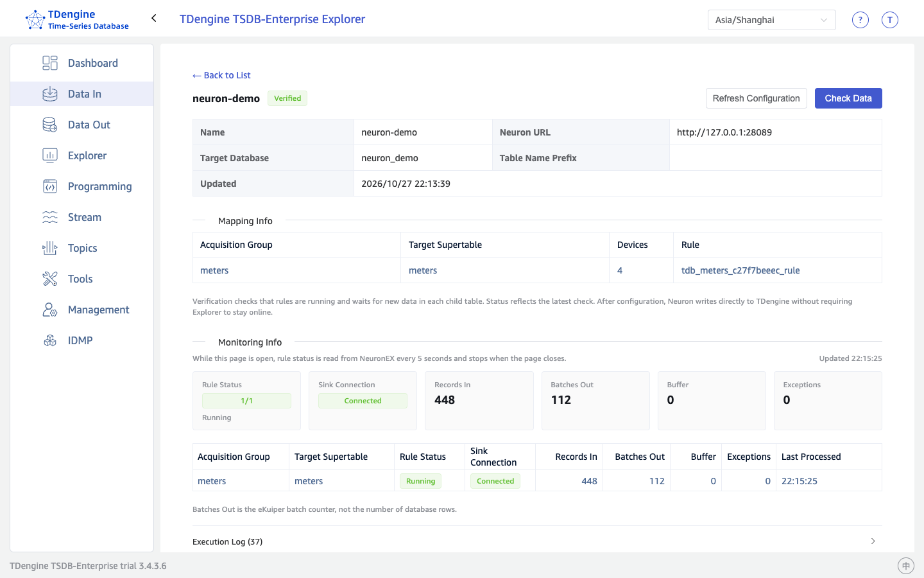Open the Management menu item
Screen dimensions: 924x578
[x=82, y=310]
